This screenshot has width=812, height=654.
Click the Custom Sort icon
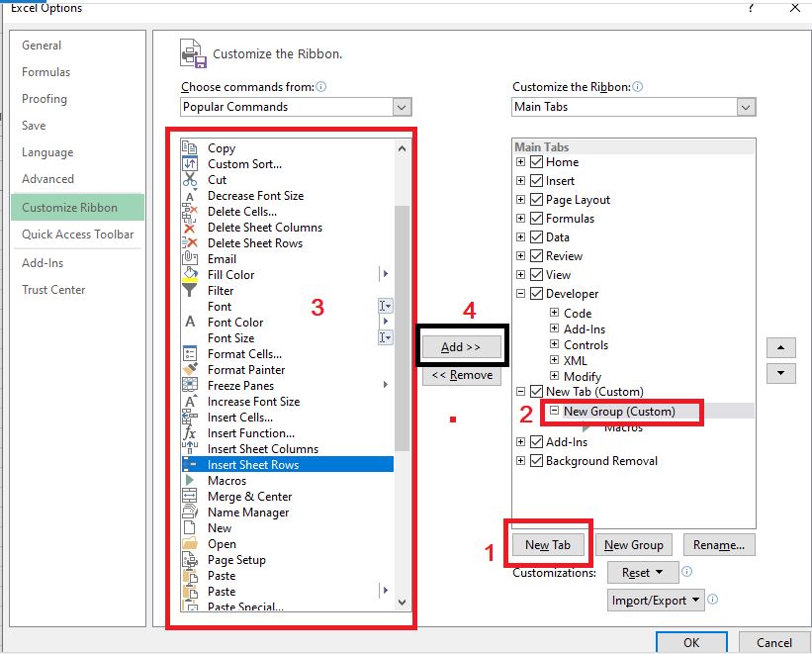coord(190,164)
